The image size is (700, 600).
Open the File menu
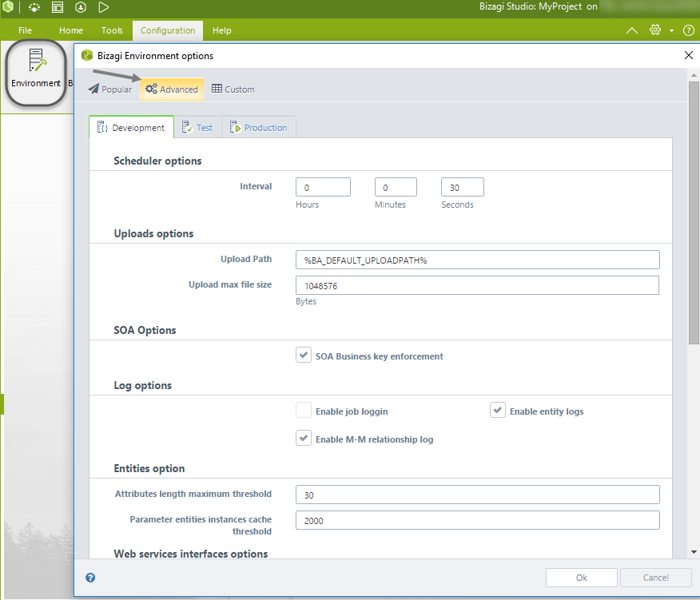click(25, 30)
